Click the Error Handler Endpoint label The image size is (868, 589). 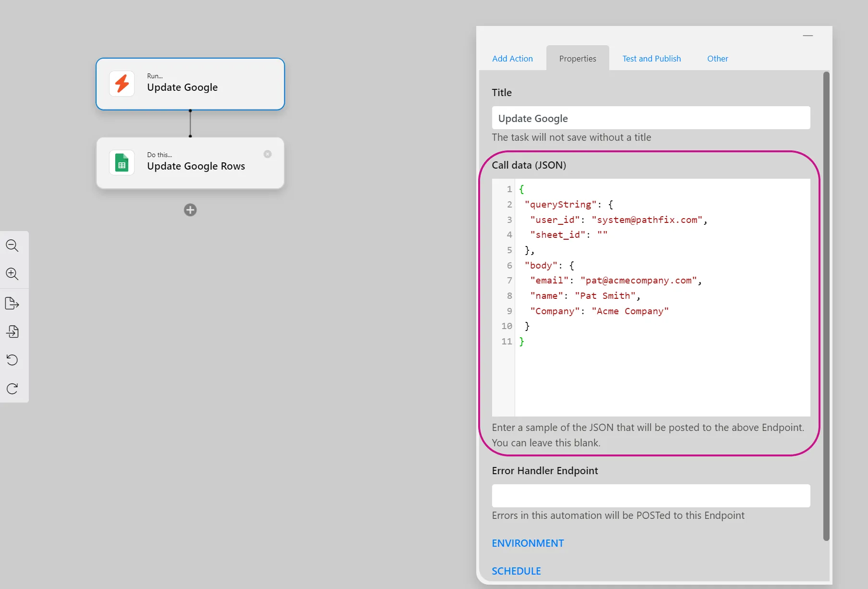pos(545,471)
